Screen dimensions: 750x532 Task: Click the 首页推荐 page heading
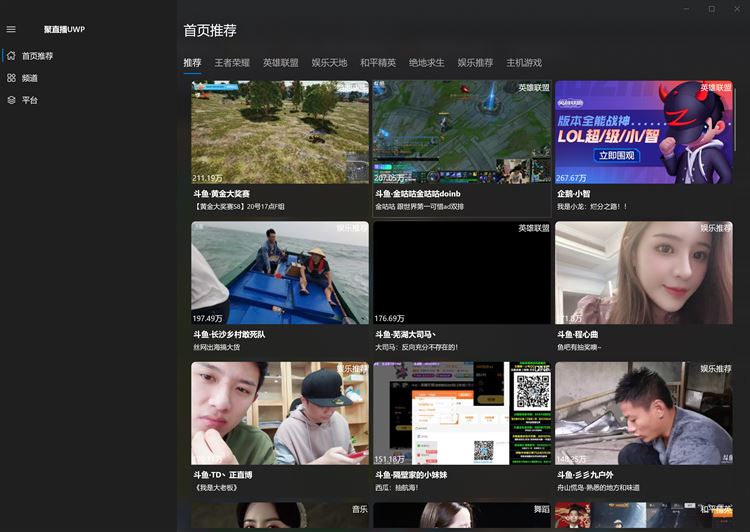click(210, 31)
